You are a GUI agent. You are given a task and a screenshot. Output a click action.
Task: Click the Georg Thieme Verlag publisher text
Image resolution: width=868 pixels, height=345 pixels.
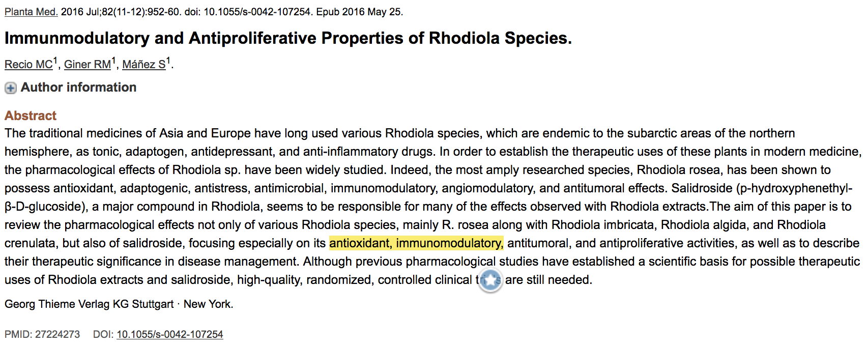tap(89, 304)
